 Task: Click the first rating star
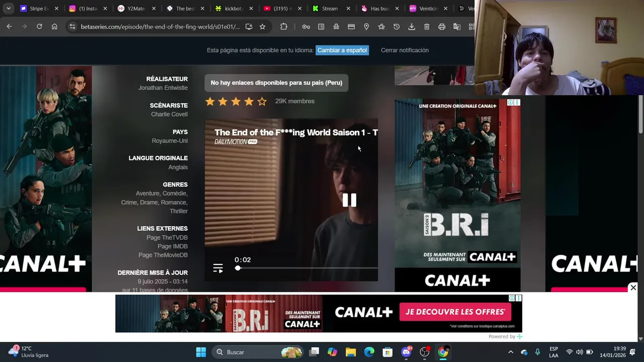click(x=210, y=102)
